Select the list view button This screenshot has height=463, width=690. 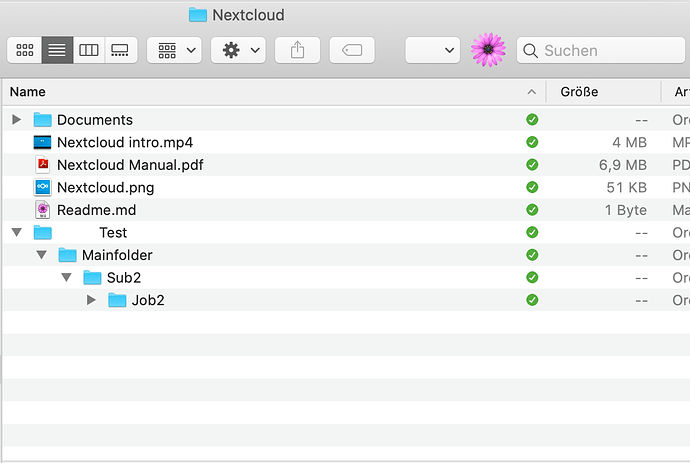point(57,50)
